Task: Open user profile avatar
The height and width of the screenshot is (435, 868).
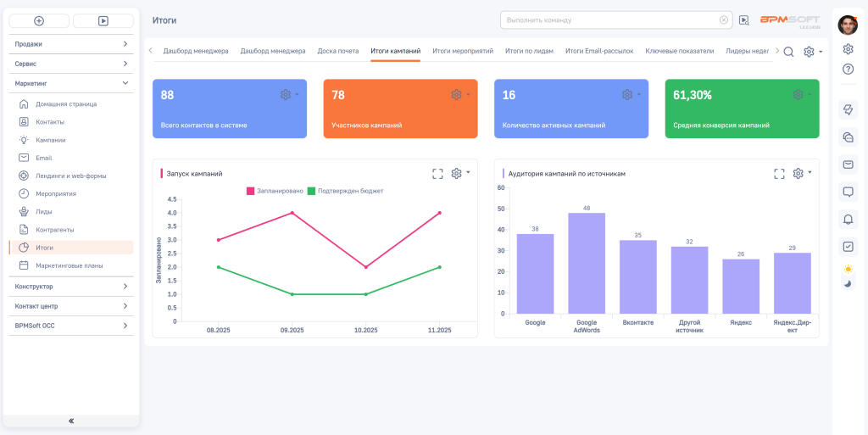Action: [848, 25]
